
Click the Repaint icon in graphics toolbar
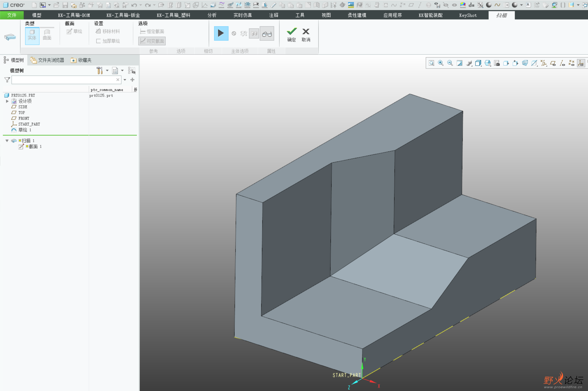[x=459, y=63]
